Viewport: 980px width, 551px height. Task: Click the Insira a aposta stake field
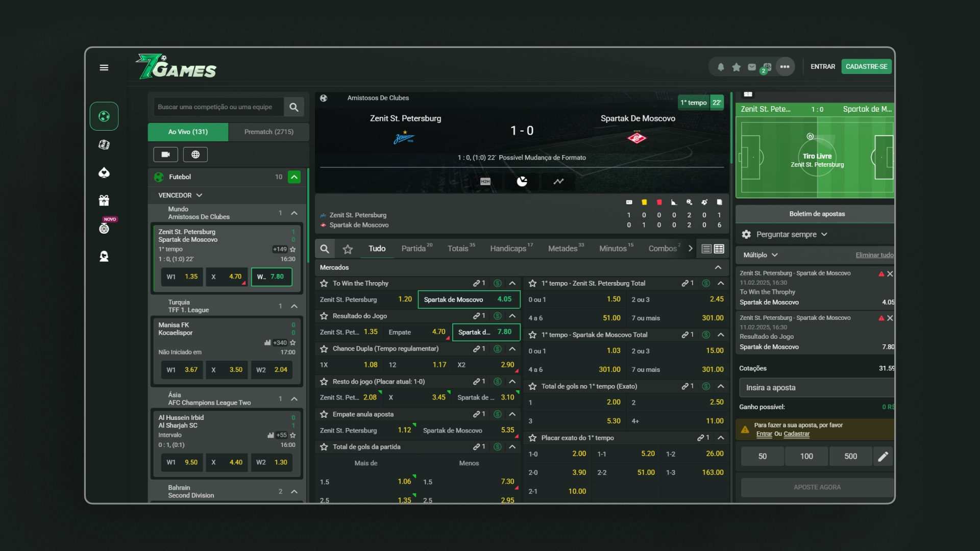click(817, 388)
